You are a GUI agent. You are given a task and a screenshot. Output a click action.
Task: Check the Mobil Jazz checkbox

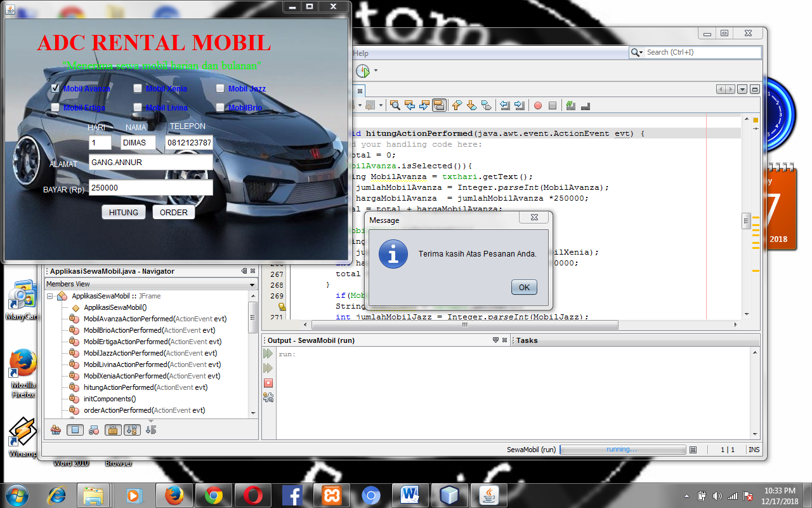(220, 88)
